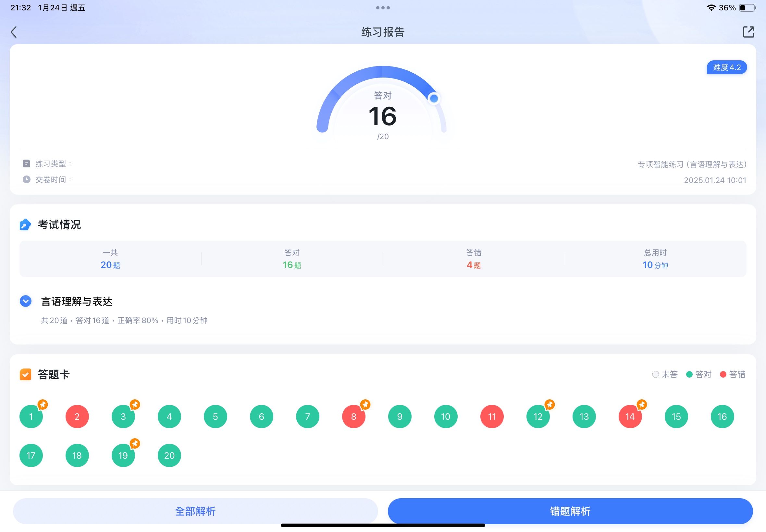Select wrong-answer bubble number 14

click(x=630, y=416)
